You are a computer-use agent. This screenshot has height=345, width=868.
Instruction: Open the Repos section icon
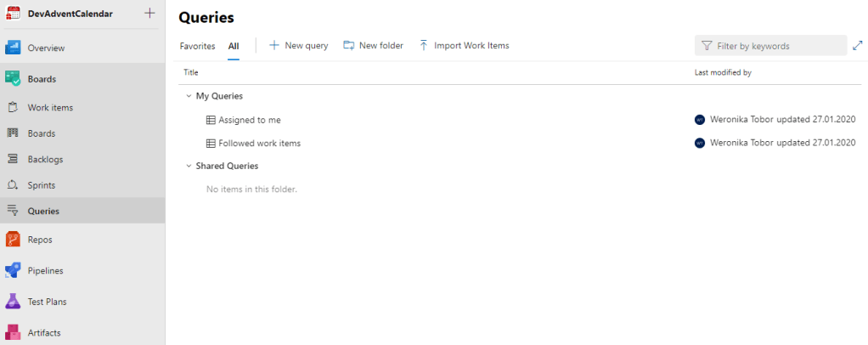pos(13,240)
